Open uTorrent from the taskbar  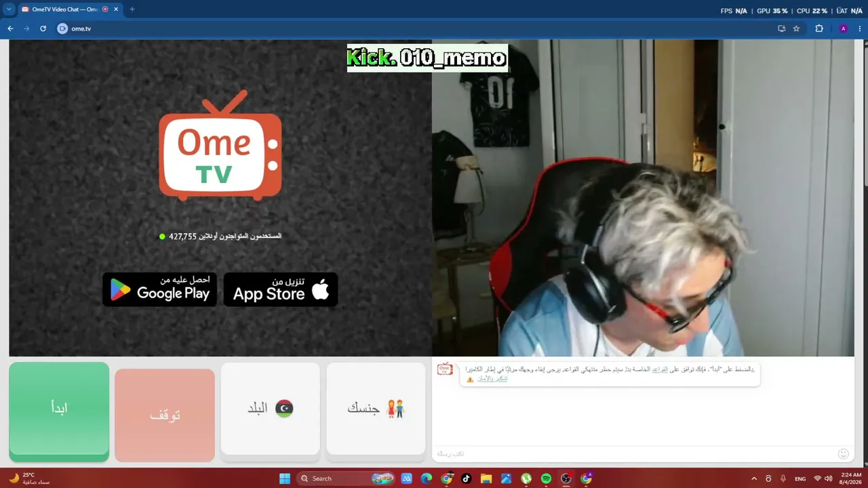526,479
